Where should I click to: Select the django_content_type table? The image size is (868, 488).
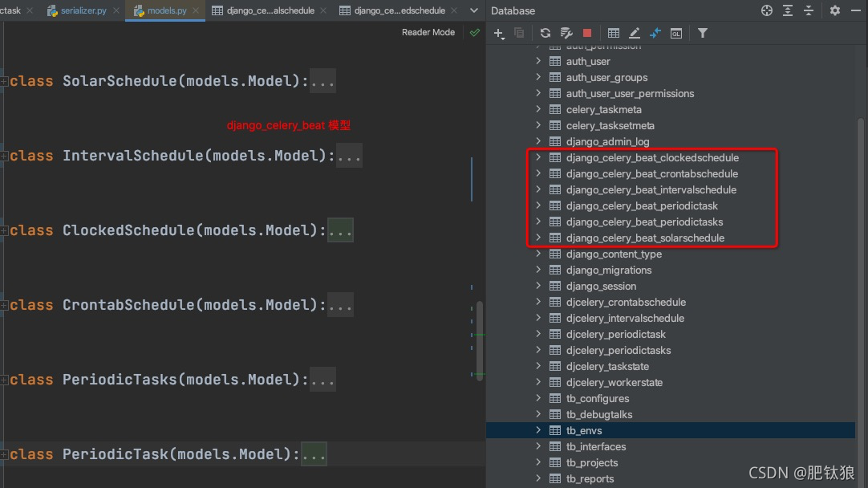coord(614,254)
